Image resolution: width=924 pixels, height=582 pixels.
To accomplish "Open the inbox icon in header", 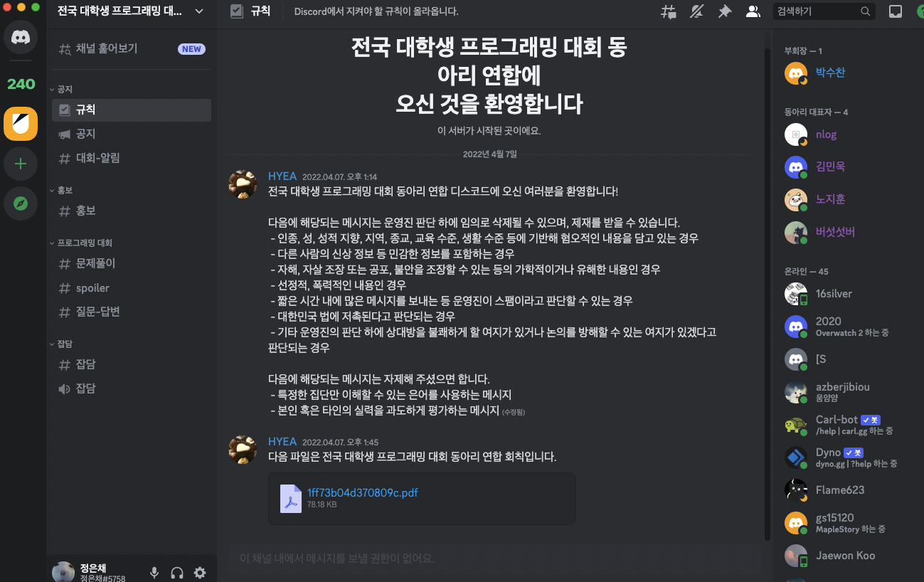I will pyautogui.click(x=896, y=11).
